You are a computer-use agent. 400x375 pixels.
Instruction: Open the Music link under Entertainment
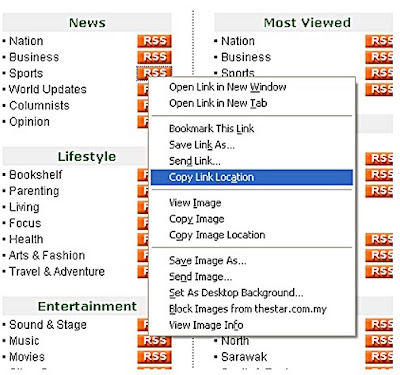[24, 341]
